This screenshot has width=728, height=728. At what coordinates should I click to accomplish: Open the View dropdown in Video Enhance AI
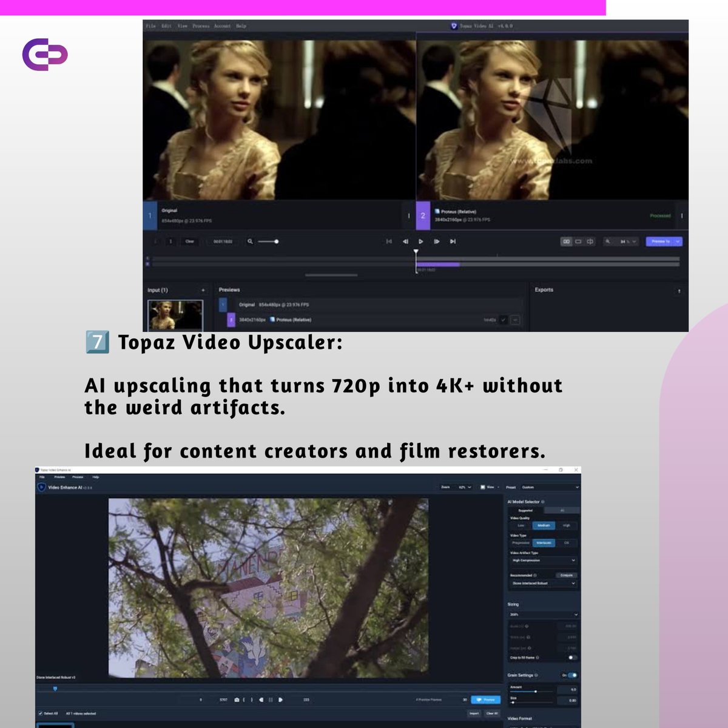tap(490, 487)
